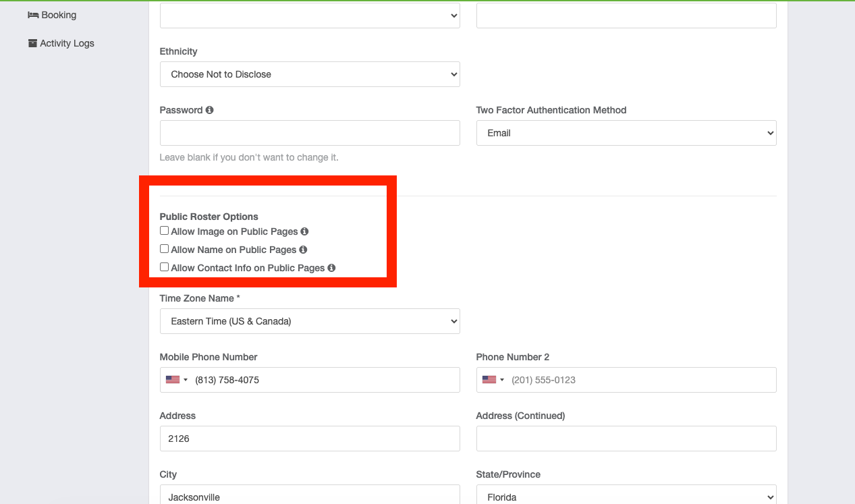The height and width of the screenshot is (504, 855).
Task: Go to Activity Logs in sidebar
Action: (67, 43)
